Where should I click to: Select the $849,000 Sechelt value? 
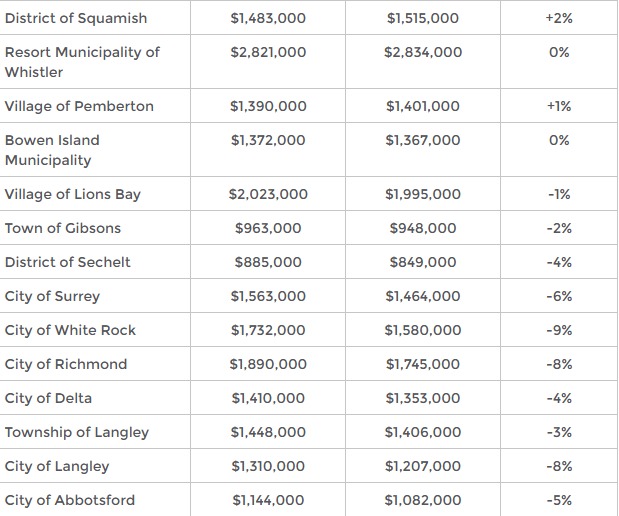tap(423, 262)
